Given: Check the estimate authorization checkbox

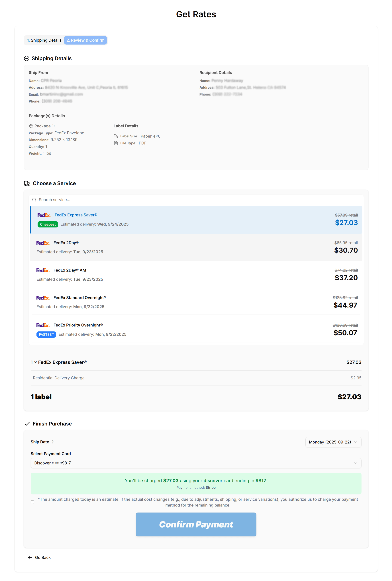Looking at the screenshot, I should pyautogui.click(x=32, y=502).
